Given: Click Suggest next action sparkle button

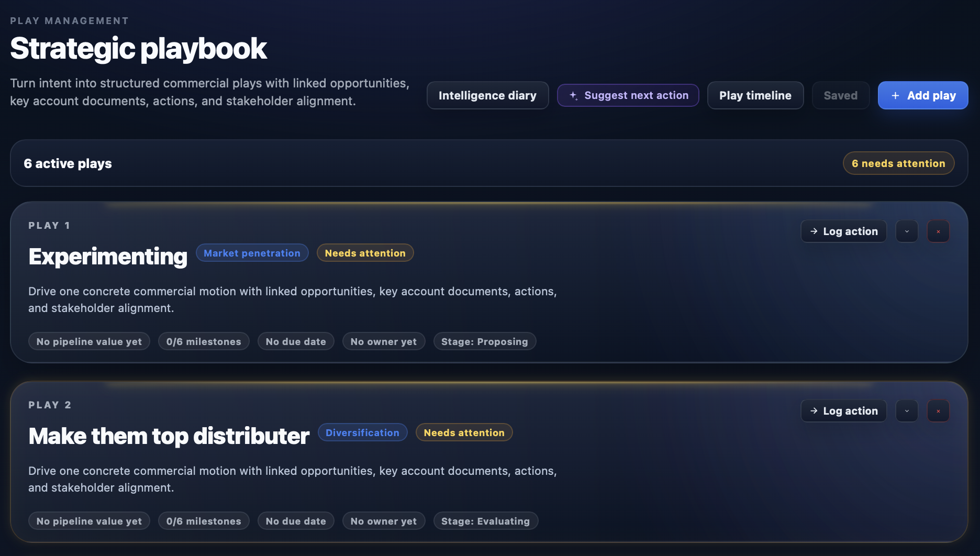Looking at the screenshot, I should pos(628,95).
